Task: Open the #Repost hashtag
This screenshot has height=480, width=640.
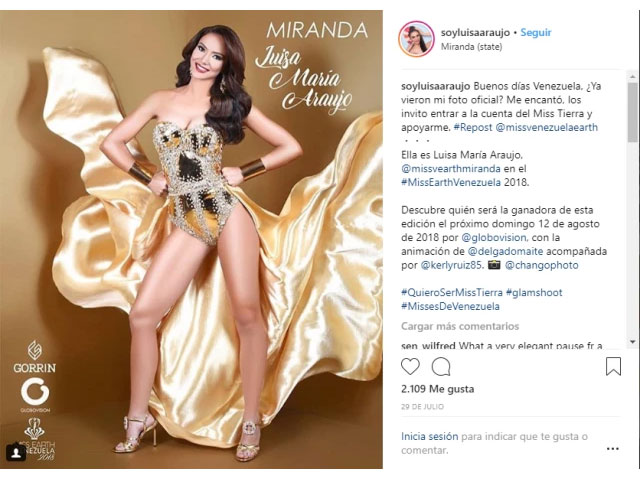Action: (x=473, y=127)
